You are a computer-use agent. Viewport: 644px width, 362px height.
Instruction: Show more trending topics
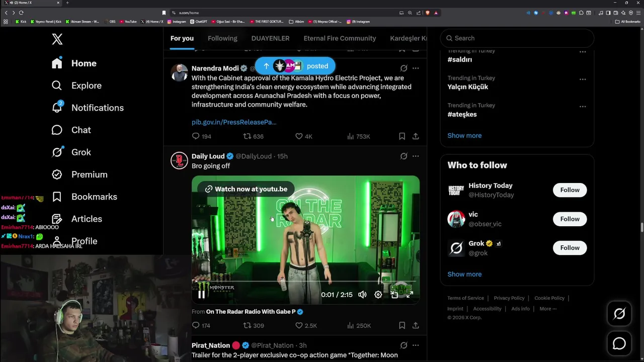click(464, 135)
